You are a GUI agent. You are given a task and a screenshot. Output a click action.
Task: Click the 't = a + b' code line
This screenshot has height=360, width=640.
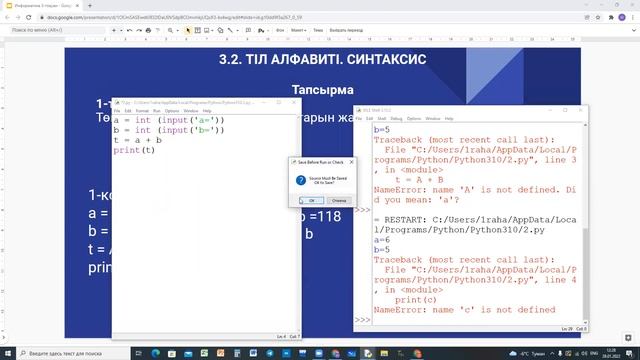(x=138, y=140)
